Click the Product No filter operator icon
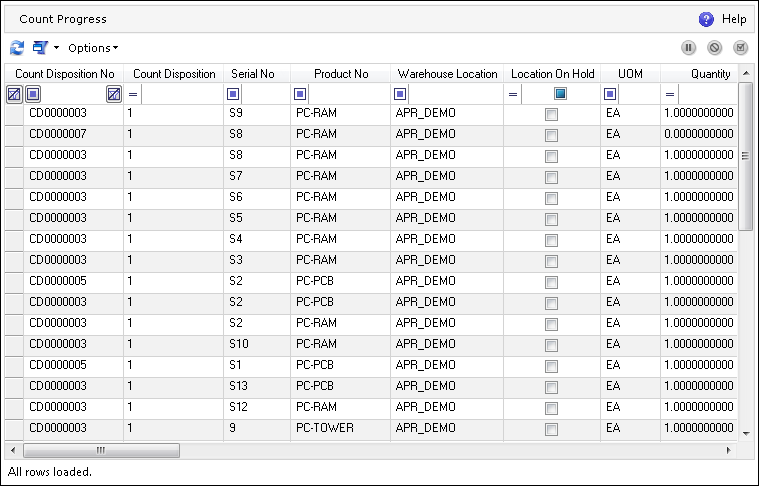759x486 pixels. 300,94
